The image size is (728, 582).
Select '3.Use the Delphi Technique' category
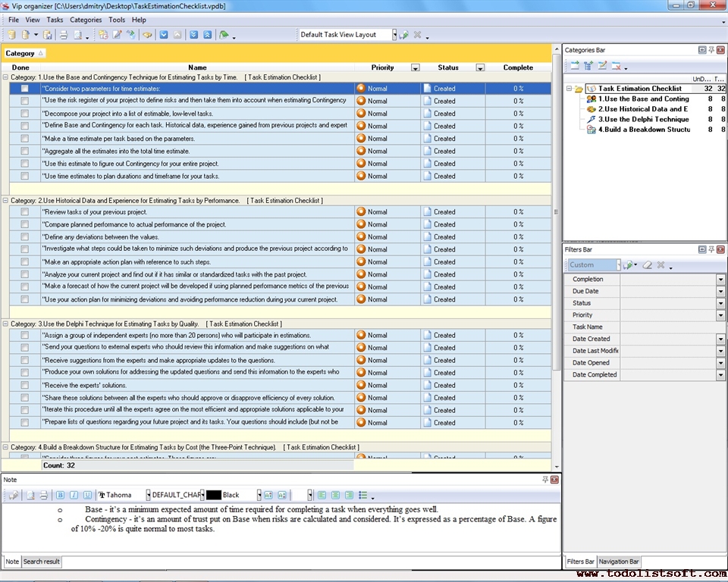pyautogui.click(x=643, y=119)
